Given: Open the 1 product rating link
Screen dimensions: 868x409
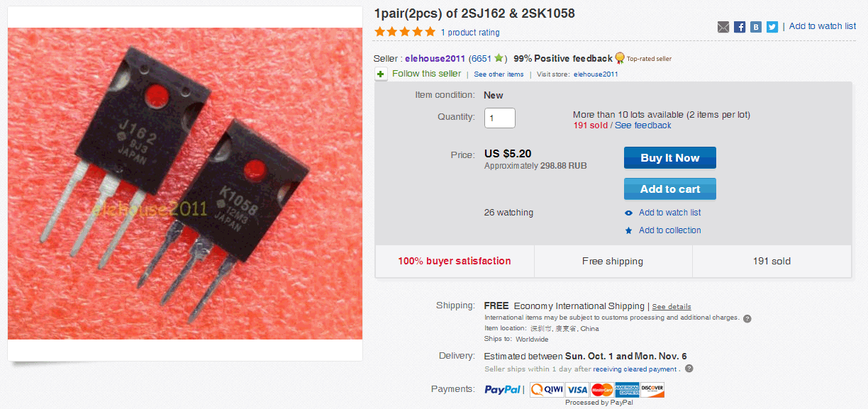Looking at the screenshot, I should [x=470, y=33].
